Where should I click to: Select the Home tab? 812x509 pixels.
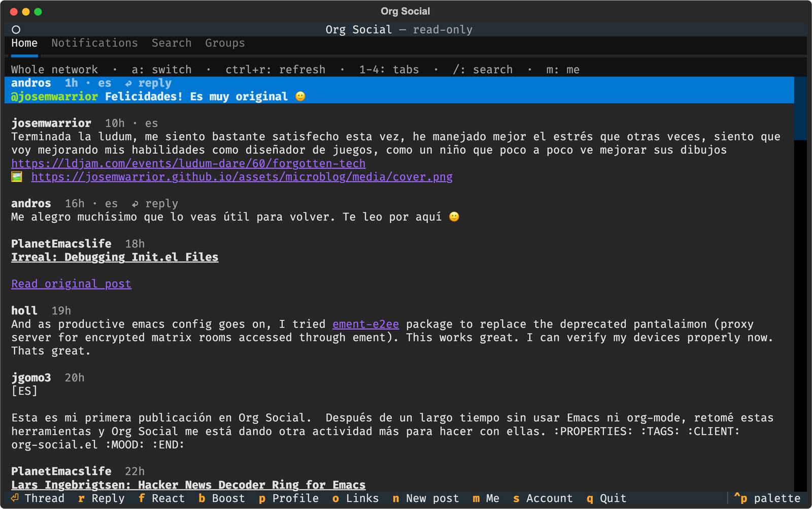[x=24, y=43]
